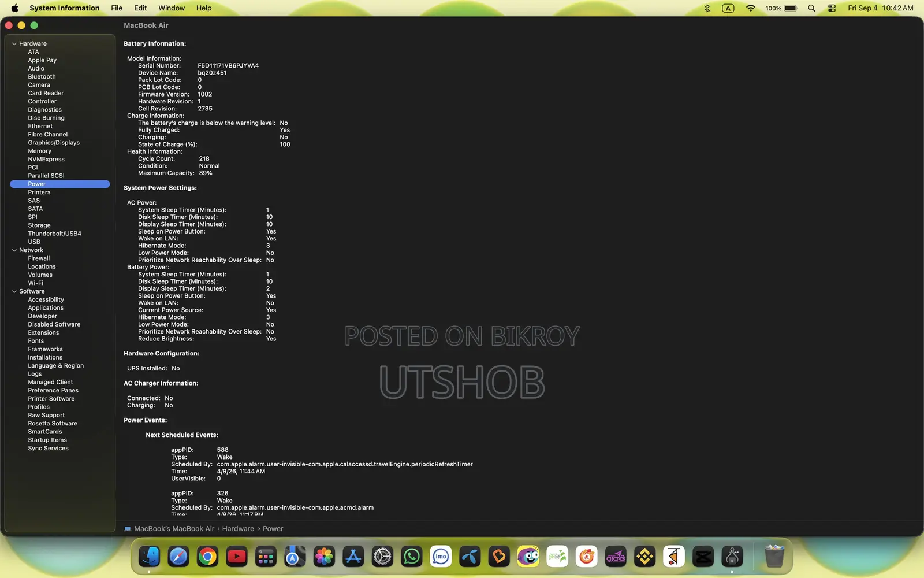Launch Safari from the Dock
This screenshot has height=578, width=924.
(x=178, y=557)
